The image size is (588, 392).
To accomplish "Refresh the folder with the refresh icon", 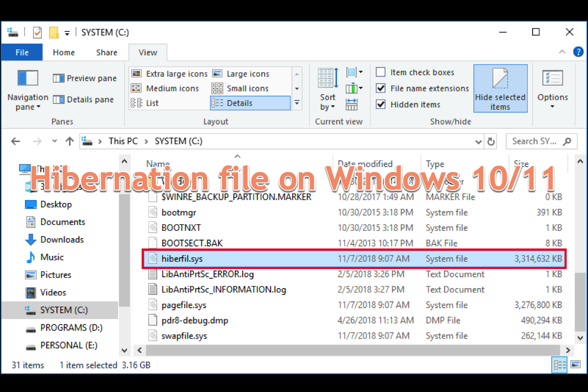I will pyautogui.click(x=491, y=142).
